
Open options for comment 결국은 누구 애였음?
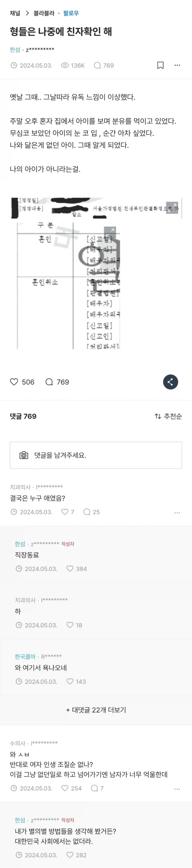pyautogui.click(x=177, y=512)
